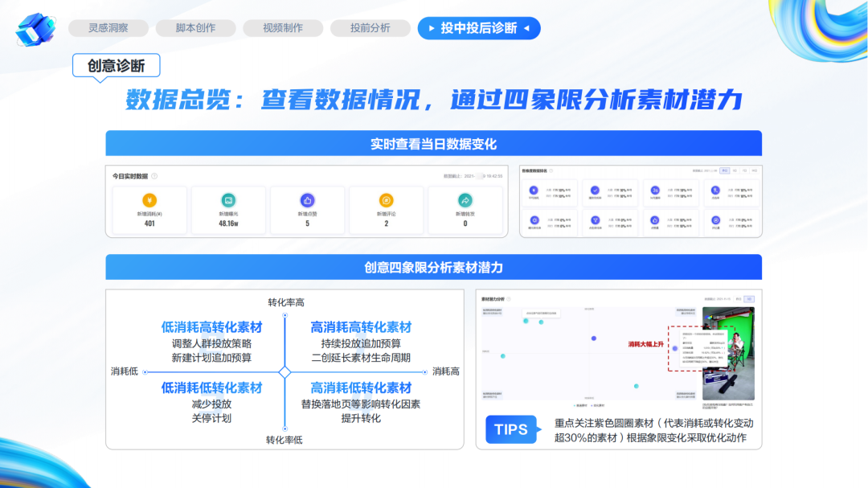Click the 新建计划追加预算 text
The image size is (868, 488).
pyautogui.click(x=211, y=358)
